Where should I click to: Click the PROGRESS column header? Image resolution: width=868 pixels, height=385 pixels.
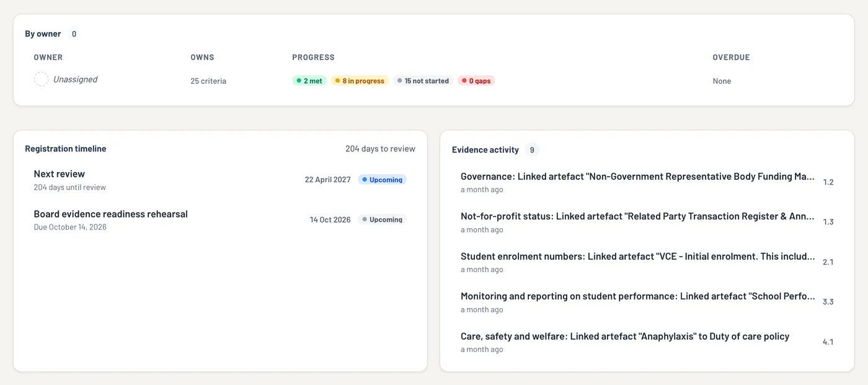[313, 58]
